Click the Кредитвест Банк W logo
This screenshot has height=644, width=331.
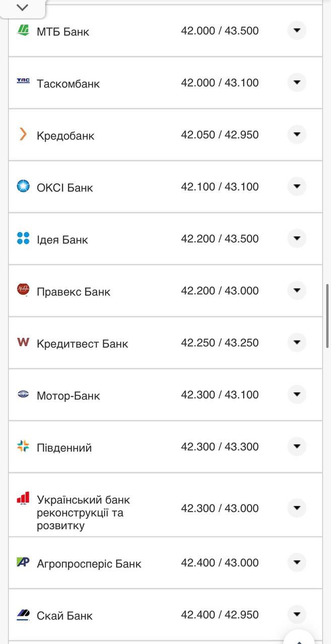[23, 342]
